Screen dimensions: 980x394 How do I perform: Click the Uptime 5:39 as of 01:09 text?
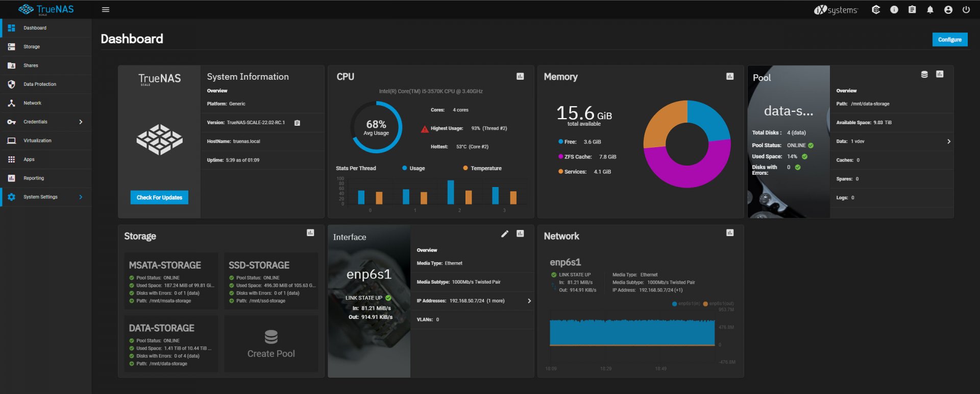(x=233, y=160)
